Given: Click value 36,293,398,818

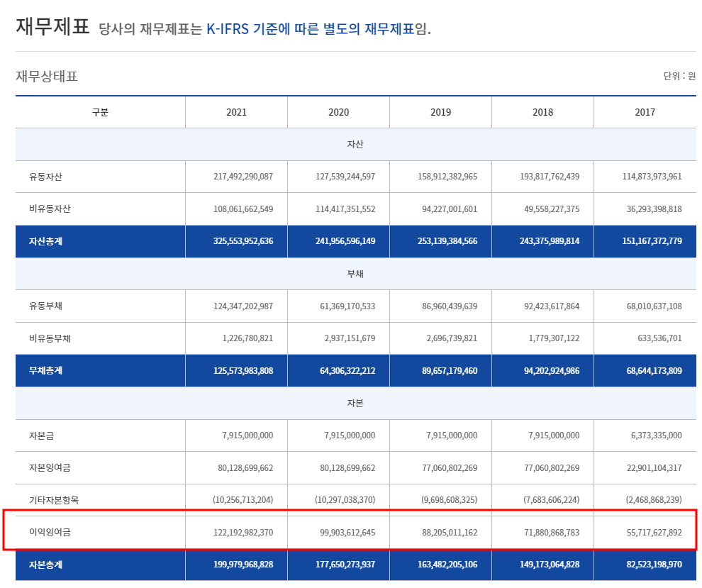Looking at the screenshot, I should coord(654,209).
